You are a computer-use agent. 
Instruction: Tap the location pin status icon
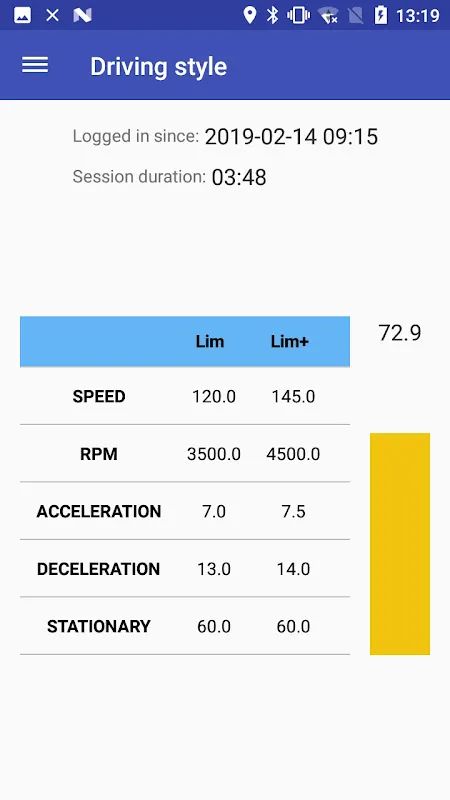249,15
